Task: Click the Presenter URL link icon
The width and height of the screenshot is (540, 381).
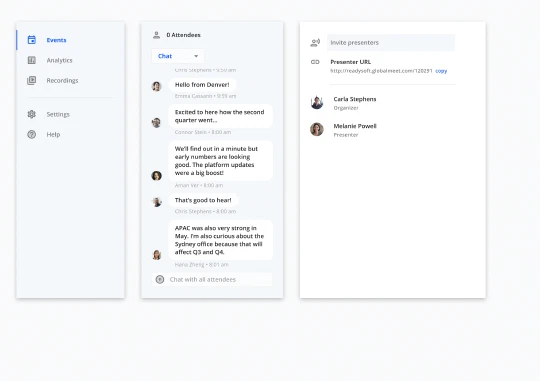Action: 315,62
